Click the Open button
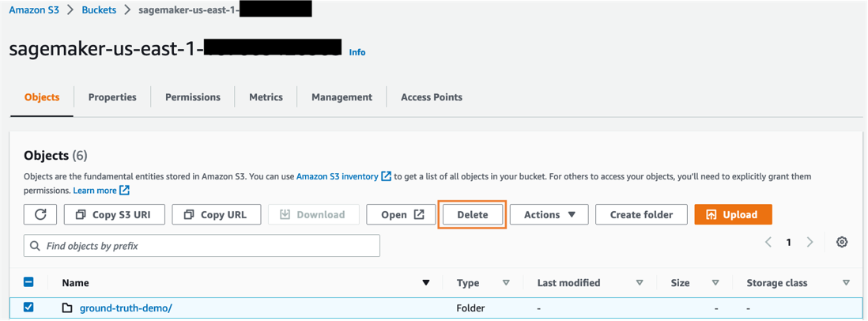 [402, 215]
